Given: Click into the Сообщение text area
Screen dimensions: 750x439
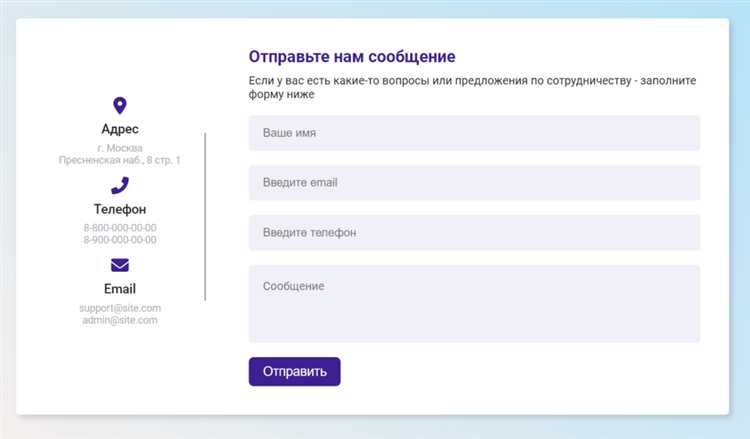Looking at the screenshot, I should pos(474,304).
